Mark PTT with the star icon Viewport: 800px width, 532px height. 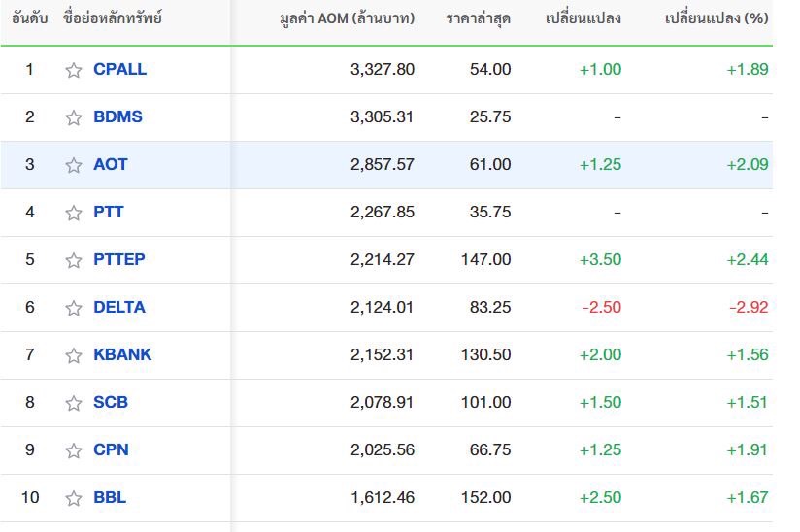click(x=74, y=213)
